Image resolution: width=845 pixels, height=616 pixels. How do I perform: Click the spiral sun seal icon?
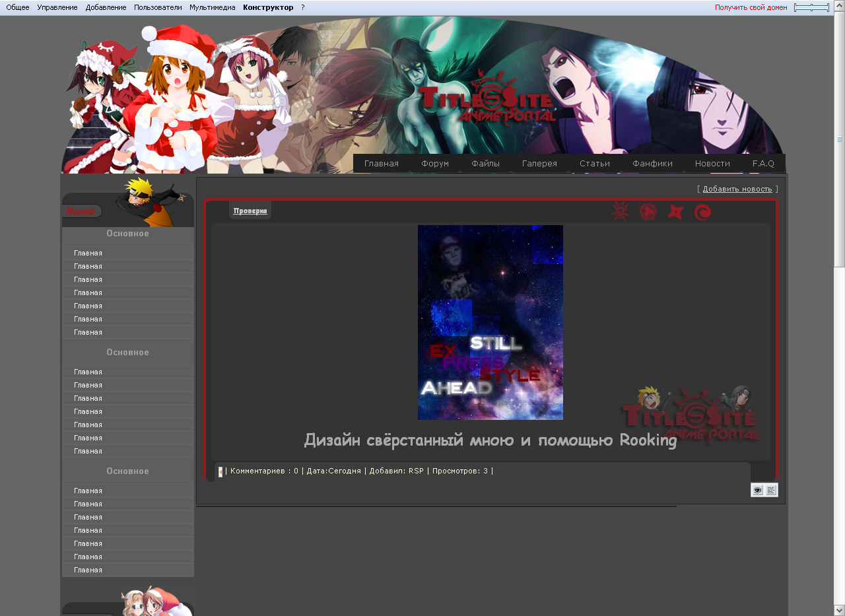621,211
